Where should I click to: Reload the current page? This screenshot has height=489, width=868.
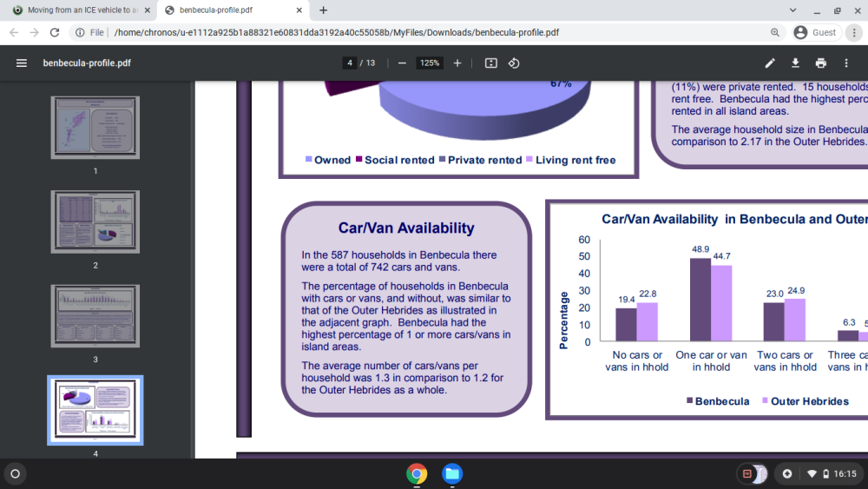click(x=54, y=33)
